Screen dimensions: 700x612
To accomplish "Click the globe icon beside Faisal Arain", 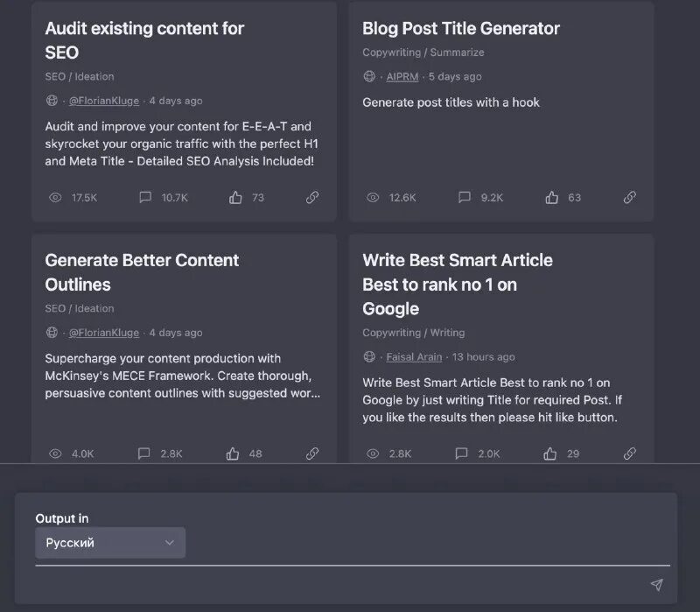I will 368,356.
